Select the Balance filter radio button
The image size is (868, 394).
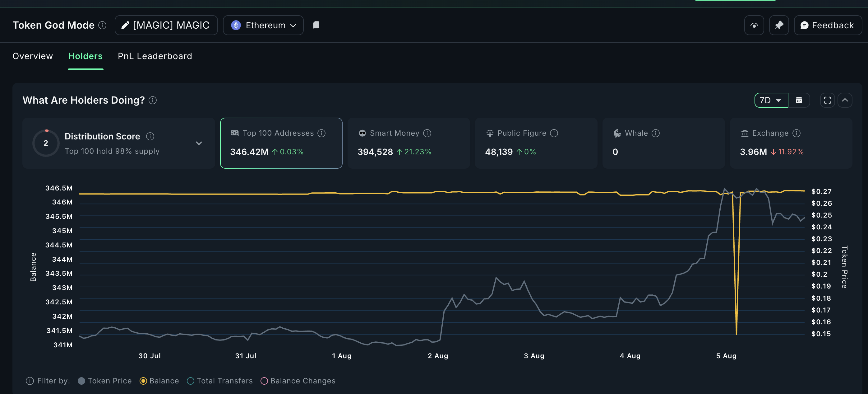[x=144, y=381]
